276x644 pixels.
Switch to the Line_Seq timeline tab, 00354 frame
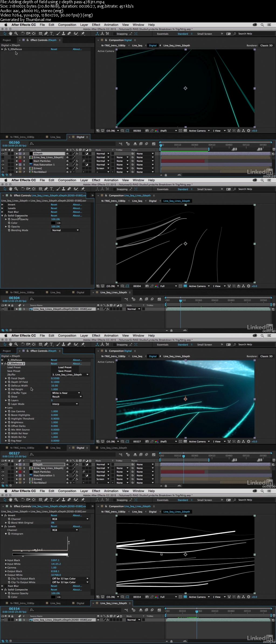click(x=55, y=603)
